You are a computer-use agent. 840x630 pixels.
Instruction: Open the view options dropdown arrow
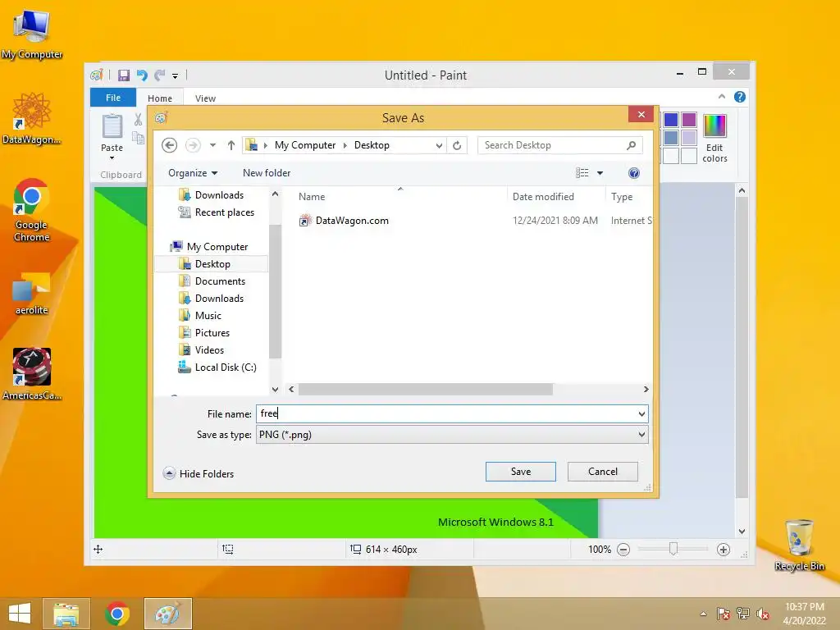coord(600,173)
